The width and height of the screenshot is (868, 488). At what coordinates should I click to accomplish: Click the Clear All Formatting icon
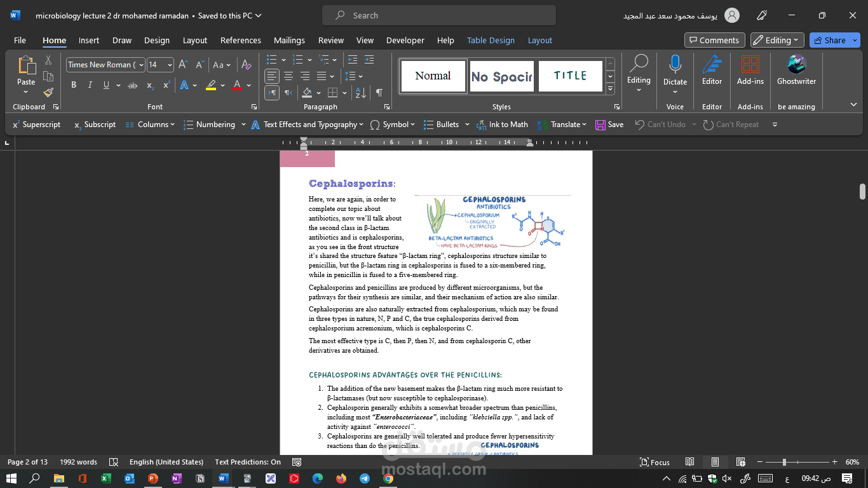tap(247, 65)
